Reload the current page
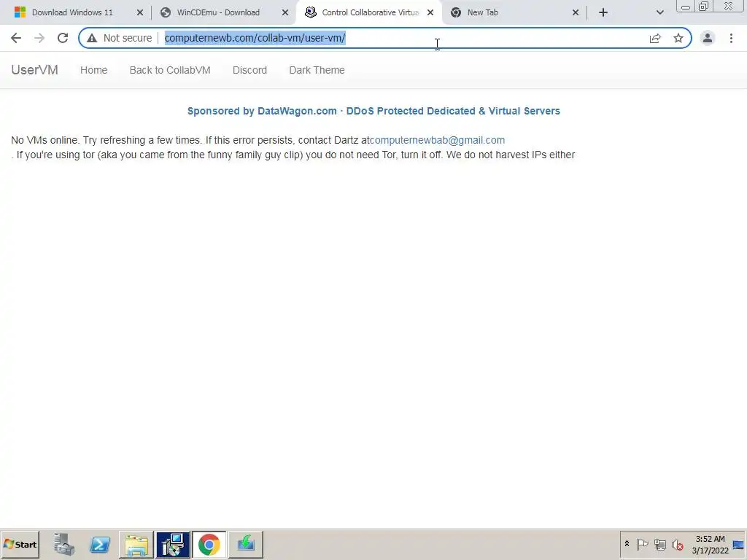The height and width of the screenshot is (560, 747). point(63,38)
